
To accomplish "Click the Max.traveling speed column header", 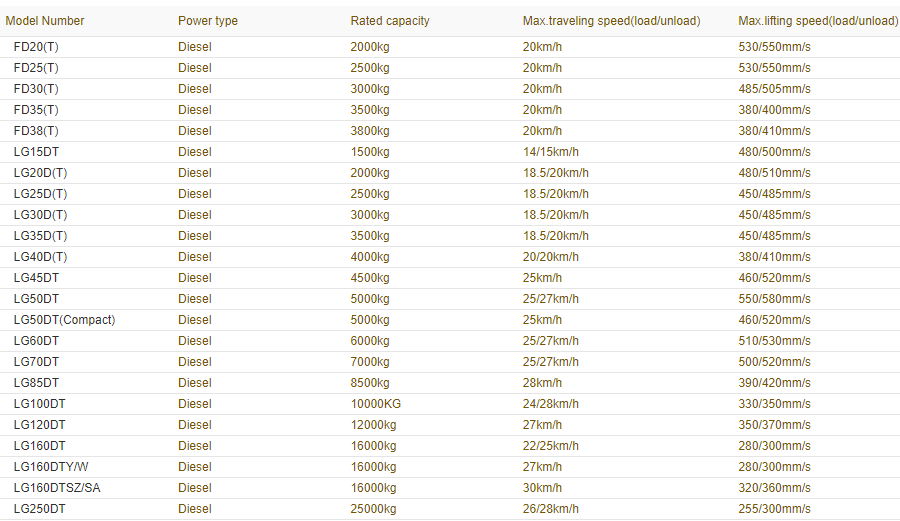I will 611,21.
